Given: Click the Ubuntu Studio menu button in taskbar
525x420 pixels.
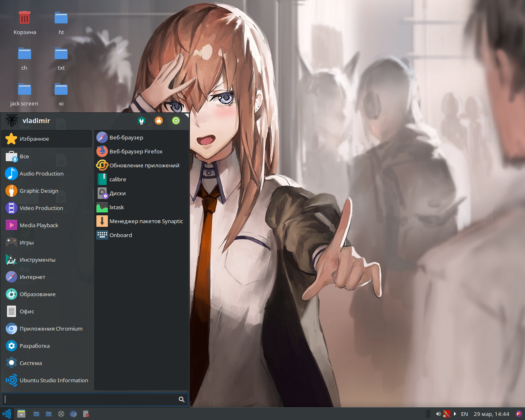Looking at the screenshot, I should pos(7,414).
